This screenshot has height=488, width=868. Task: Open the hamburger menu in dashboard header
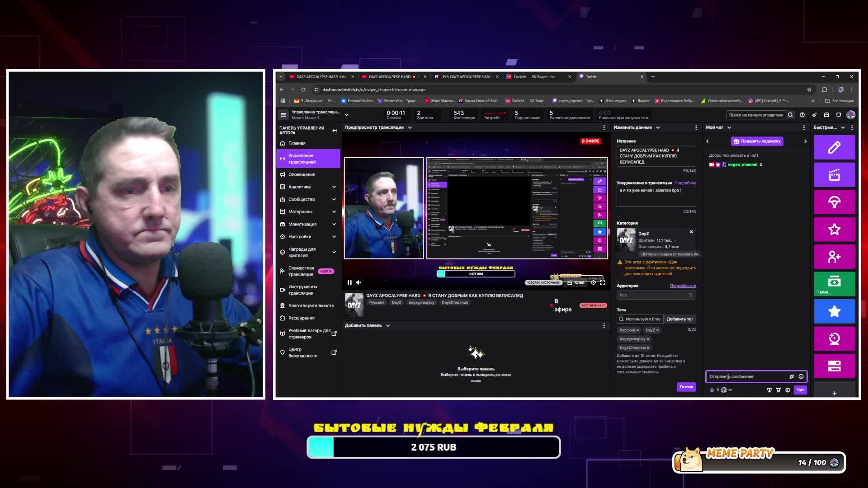click(x=283, y=115)
